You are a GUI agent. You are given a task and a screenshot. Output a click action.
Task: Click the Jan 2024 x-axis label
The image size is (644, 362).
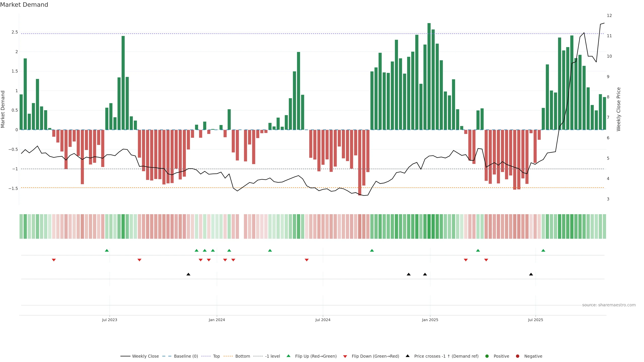point(217,320)
